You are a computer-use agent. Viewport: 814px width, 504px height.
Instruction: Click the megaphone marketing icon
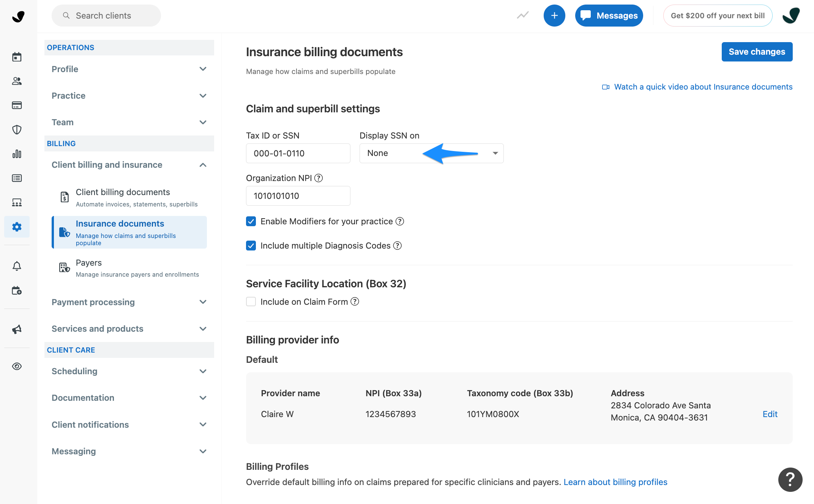point(17,329)
